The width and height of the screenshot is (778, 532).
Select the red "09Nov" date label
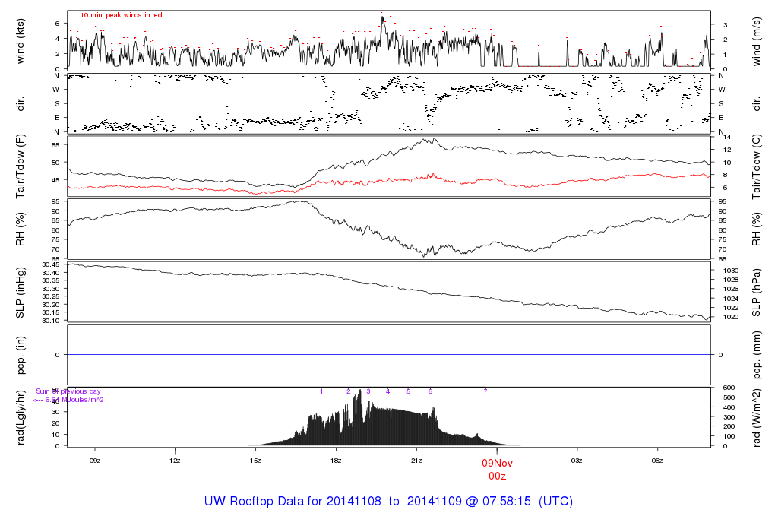pyautogui.click(x=497, y=463)
